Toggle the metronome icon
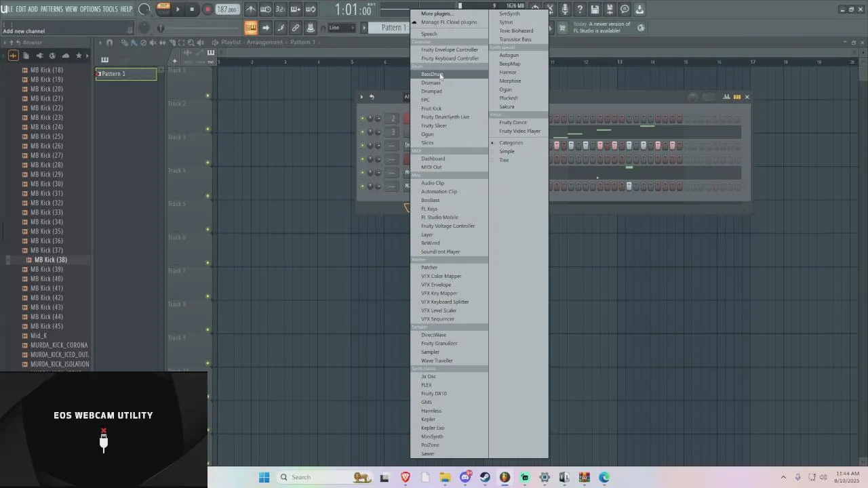This screenshot has width=868, height=488. tap(251, 9)
